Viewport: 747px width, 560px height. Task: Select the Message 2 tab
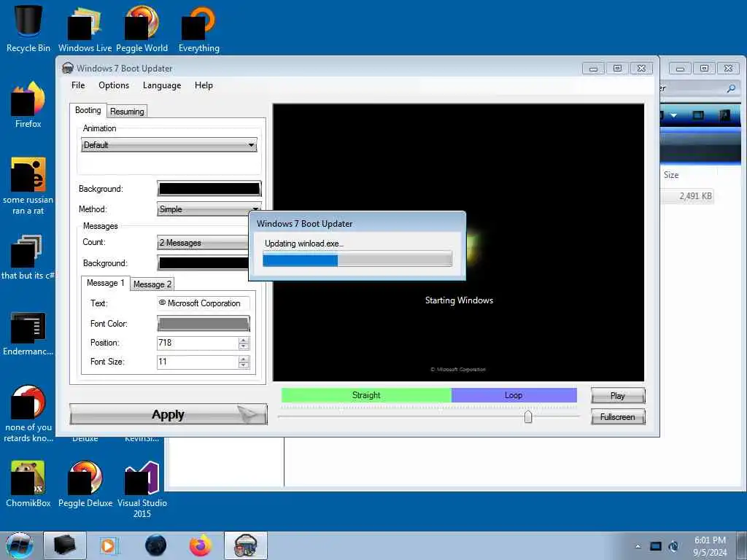pos(152,284)
